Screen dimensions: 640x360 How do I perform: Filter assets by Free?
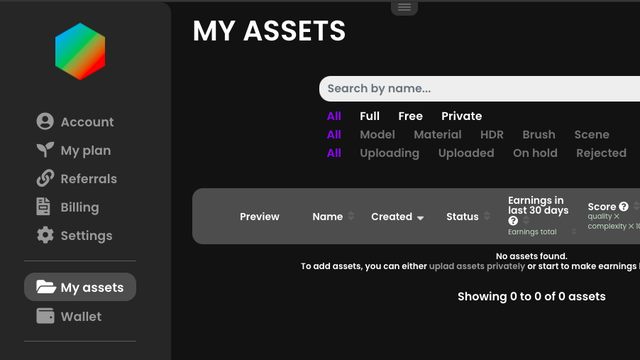point(410,116)
